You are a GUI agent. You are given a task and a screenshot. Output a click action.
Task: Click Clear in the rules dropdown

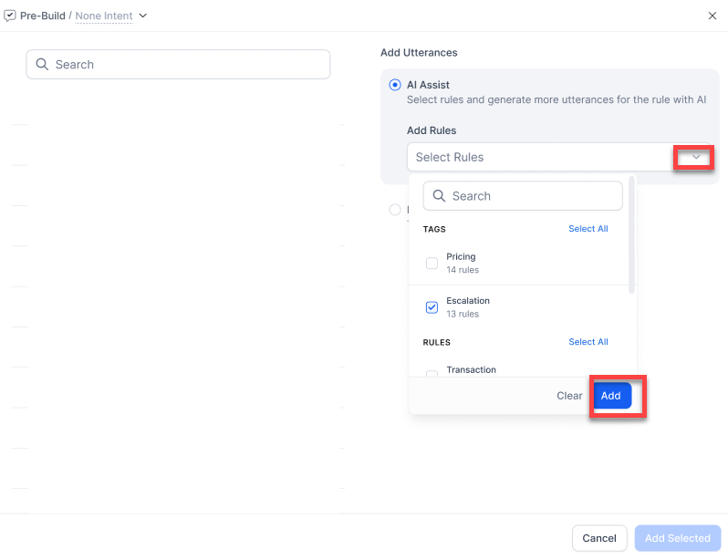(569, 396)
